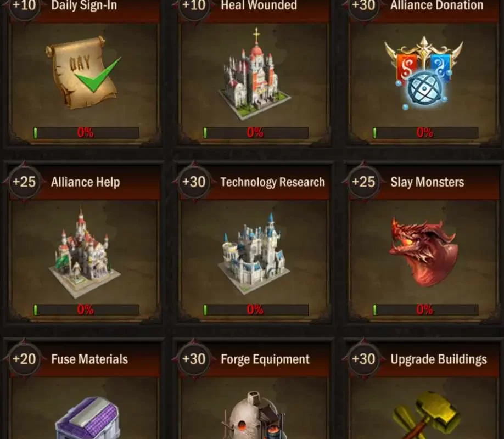
Task: Click the Technology Research title label
Action: 272,182
